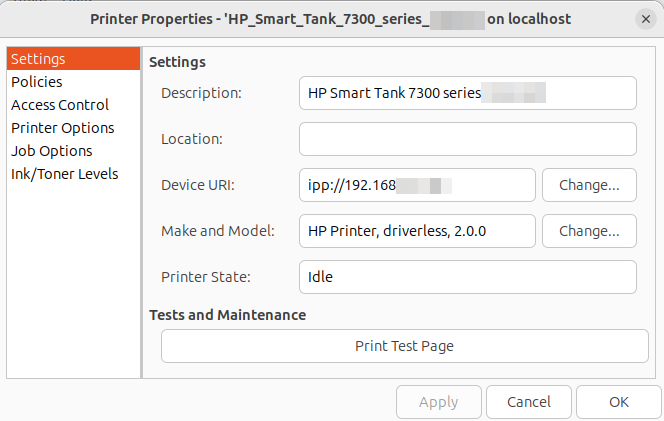Cancel the printer properties changes
This screenshot has height=421, width=664.
click(529, 402)
